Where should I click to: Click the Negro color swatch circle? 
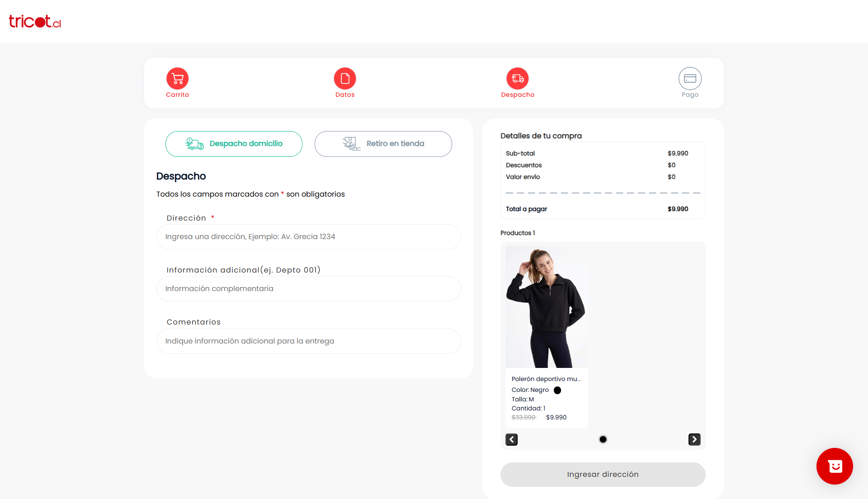[557, 390]
